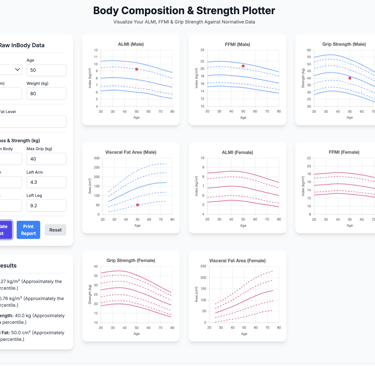375x366 pixels.
Task: Select the Grip Strength (Female) chart
Action: (131, 296)
